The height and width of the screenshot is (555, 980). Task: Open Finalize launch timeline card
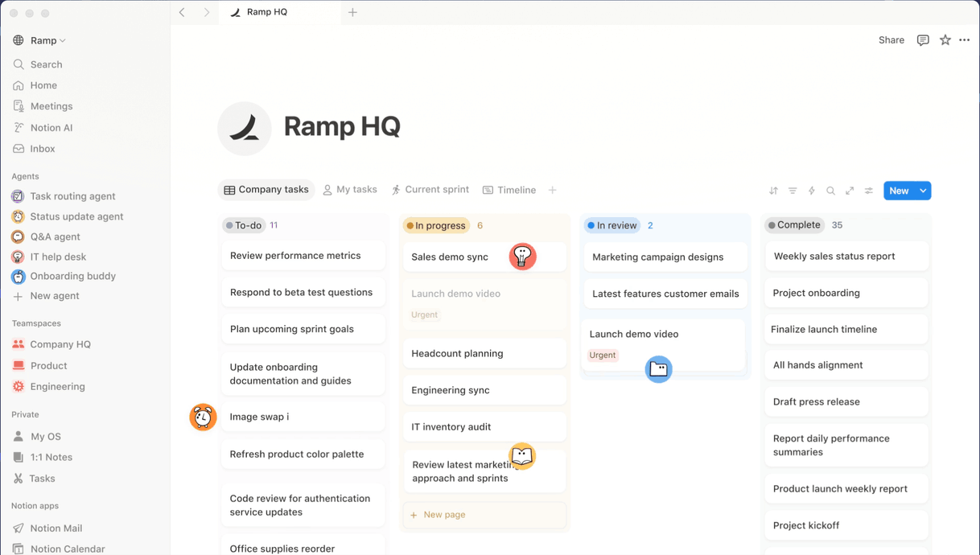click(846, 329)
